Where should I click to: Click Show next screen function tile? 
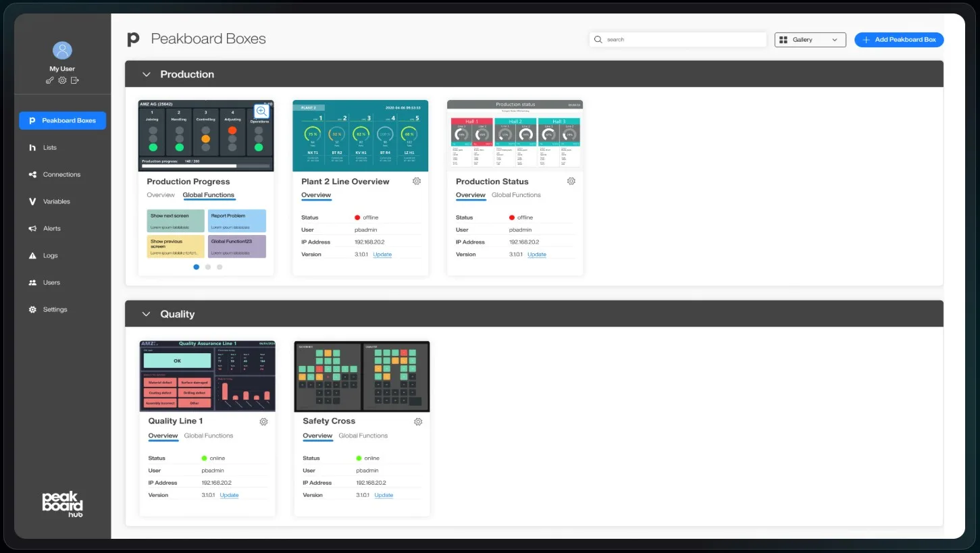pos(176,221)
